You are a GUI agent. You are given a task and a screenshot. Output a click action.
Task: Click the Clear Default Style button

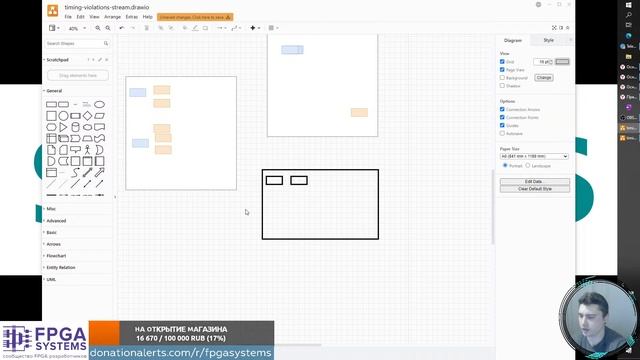(x=534, y=189)
